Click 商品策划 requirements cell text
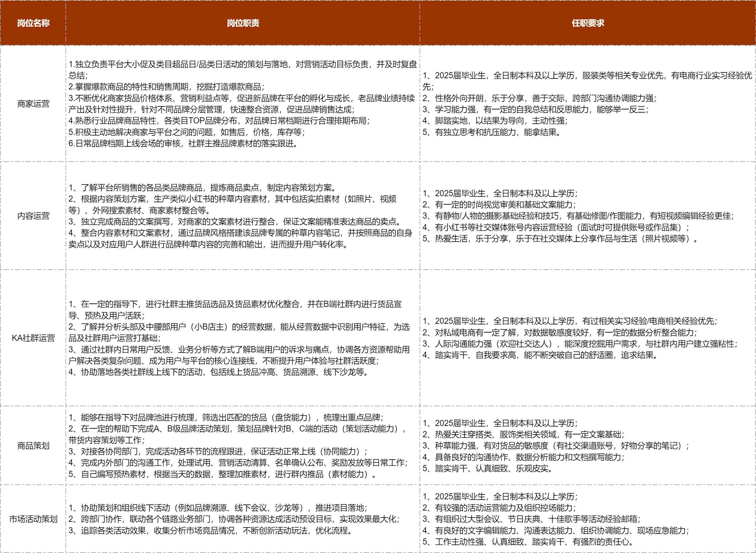756x553 pixels. (x=556, y=446)
